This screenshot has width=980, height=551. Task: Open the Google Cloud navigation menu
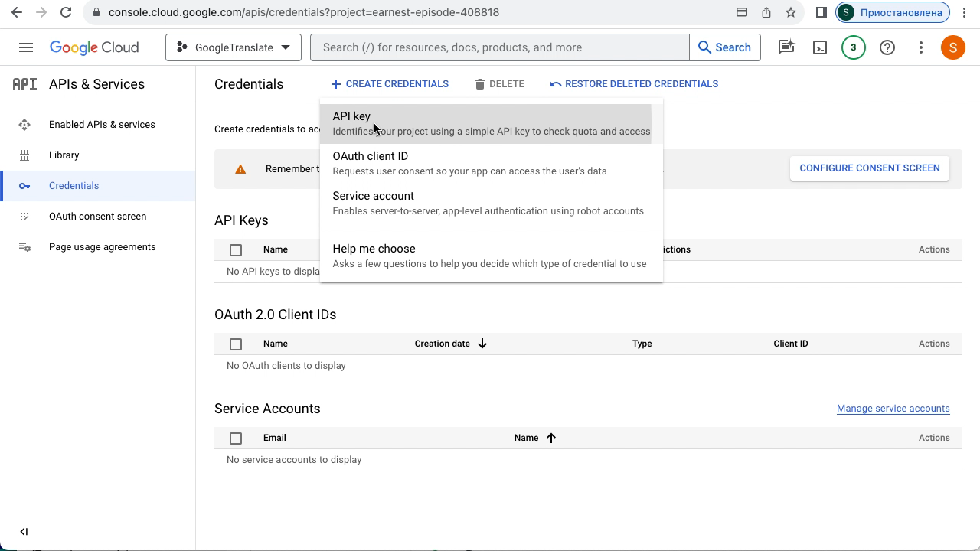point(25,47)
